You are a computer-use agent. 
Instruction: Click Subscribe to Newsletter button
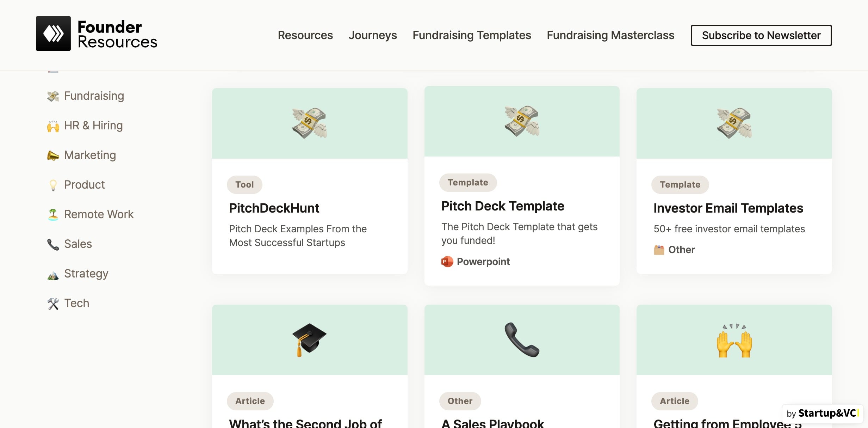[x=761, y=35]
